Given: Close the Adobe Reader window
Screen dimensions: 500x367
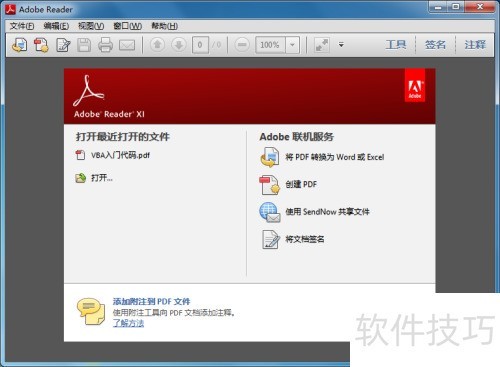Looking at the screenshot, I should click(x=480, y=7).
